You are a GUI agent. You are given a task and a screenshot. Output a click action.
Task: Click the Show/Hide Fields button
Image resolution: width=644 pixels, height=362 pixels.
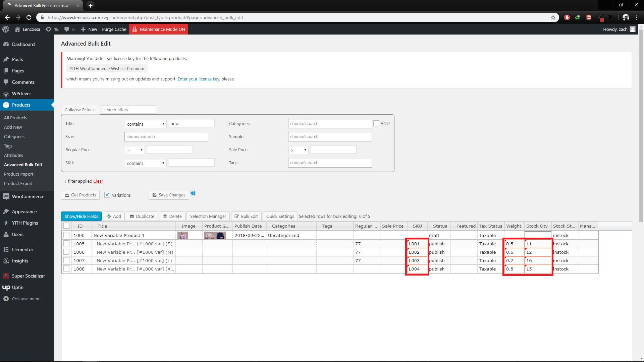tap(81, 216)
